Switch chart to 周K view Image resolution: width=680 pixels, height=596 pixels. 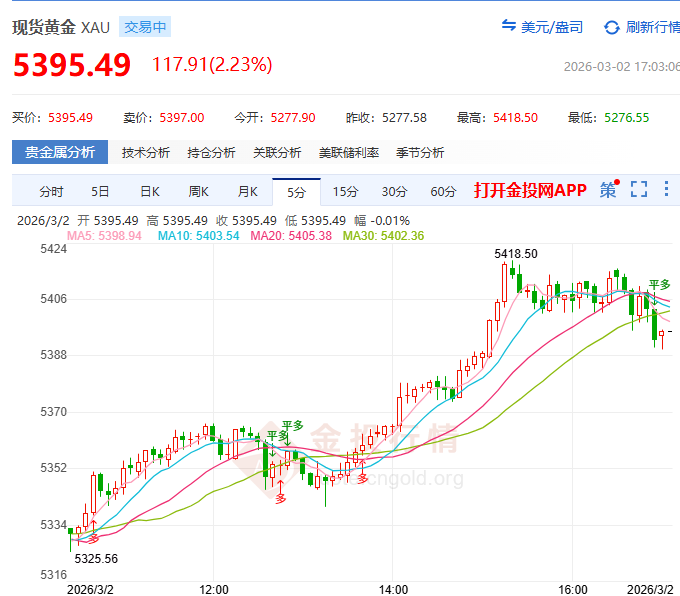point(199,191)
